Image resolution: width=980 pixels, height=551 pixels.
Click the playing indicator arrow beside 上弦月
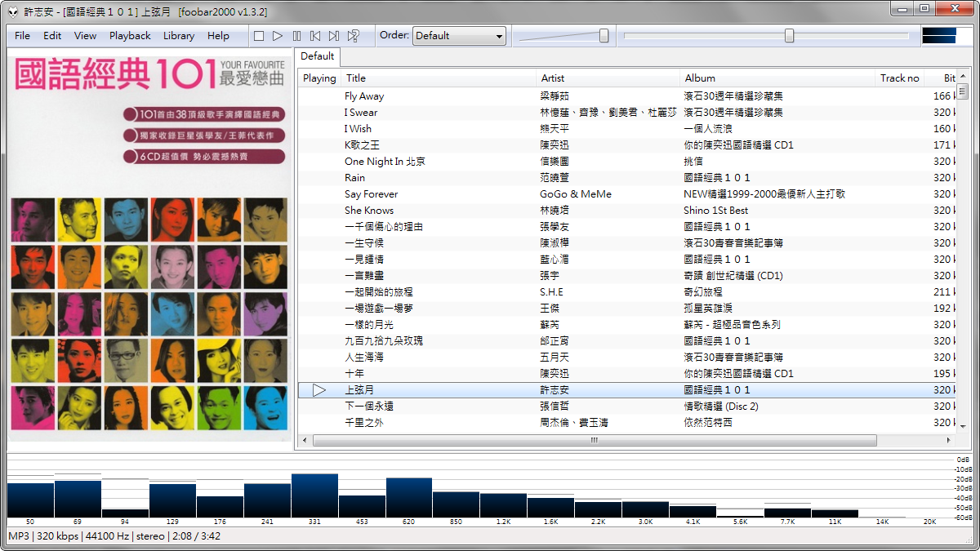[318, 389]
